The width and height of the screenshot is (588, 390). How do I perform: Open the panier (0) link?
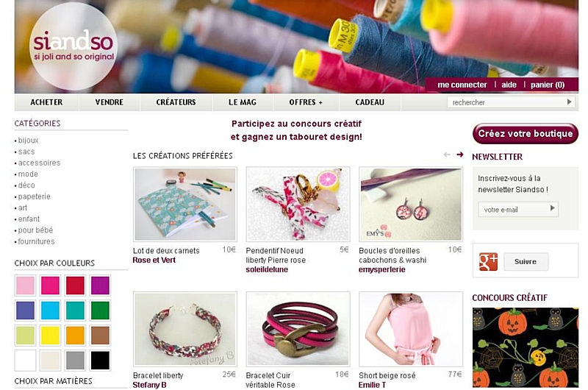click(x=548, y=85)
